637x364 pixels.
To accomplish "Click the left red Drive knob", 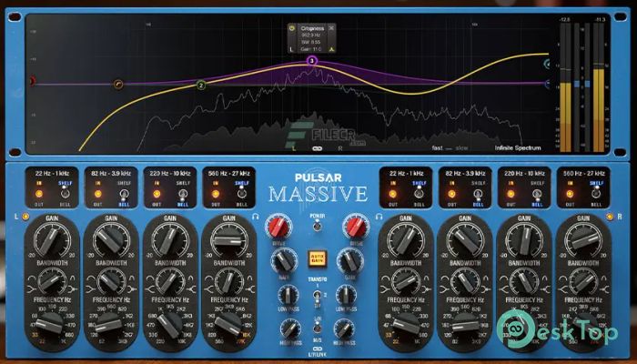I will 278,227.
